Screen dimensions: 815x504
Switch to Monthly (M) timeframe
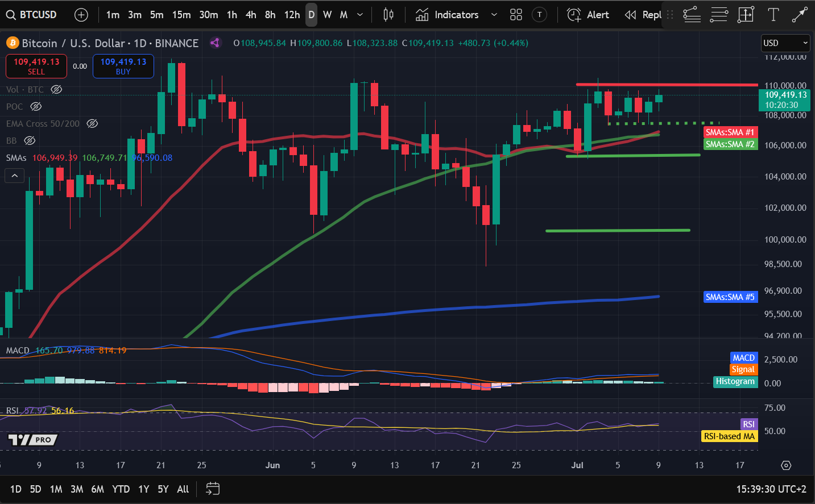pos(344,15)
